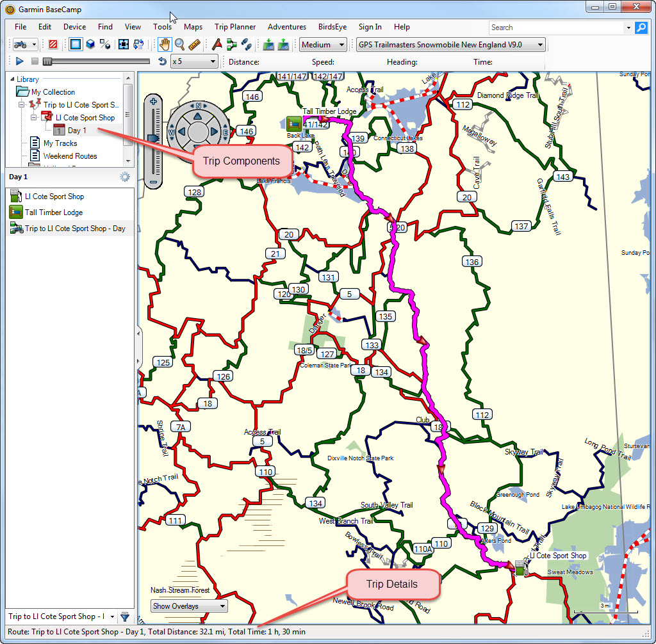Click the center map on selection icon

click(124, 44)
